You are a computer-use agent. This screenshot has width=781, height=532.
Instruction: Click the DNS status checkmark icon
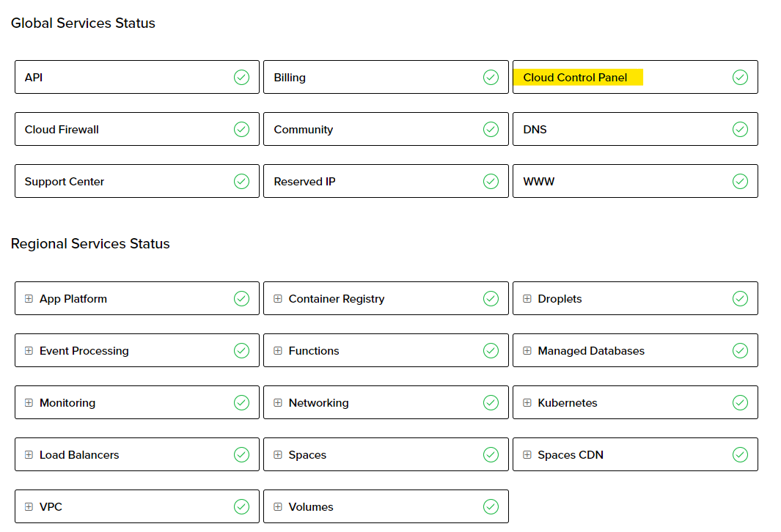pyautogui.click(x=740, y=130)
